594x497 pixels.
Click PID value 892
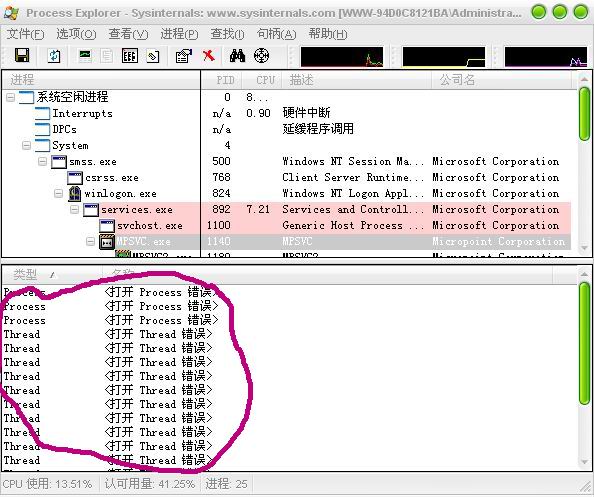(x=221, y=209)
